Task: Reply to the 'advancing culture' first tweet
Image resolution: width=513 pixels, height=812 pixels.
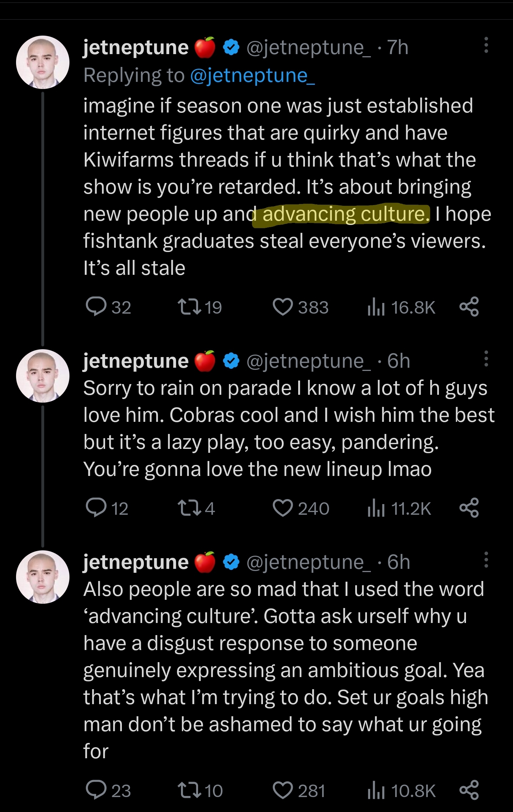Action: coord(96,307)
